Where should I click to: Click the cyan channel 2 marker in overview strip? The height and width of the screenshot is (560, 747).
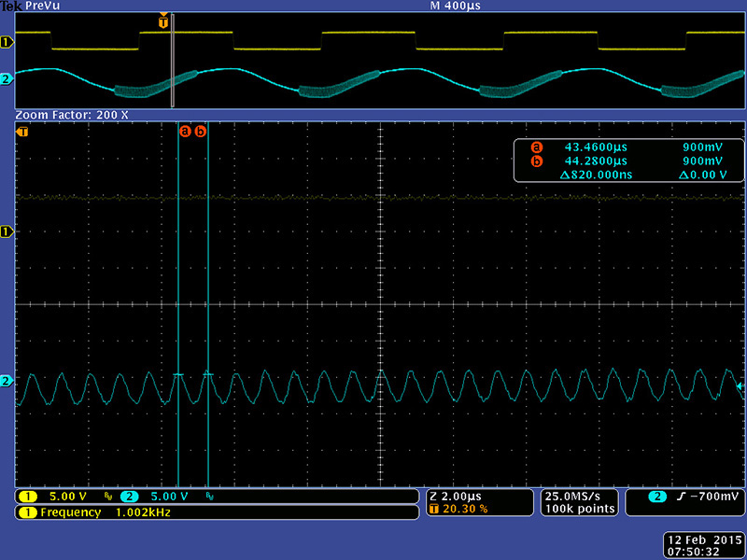7,79
